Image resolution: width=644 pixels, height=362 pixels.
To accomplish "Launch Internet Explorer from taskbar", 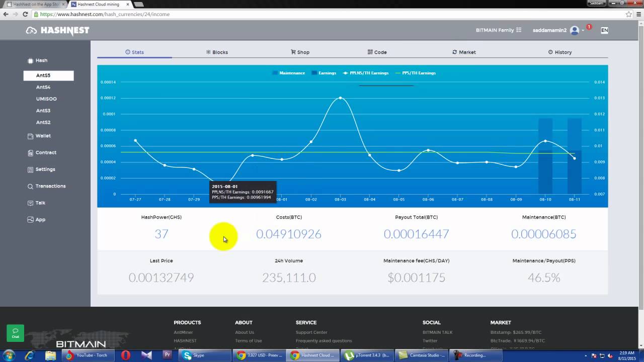I will point(30,355).
